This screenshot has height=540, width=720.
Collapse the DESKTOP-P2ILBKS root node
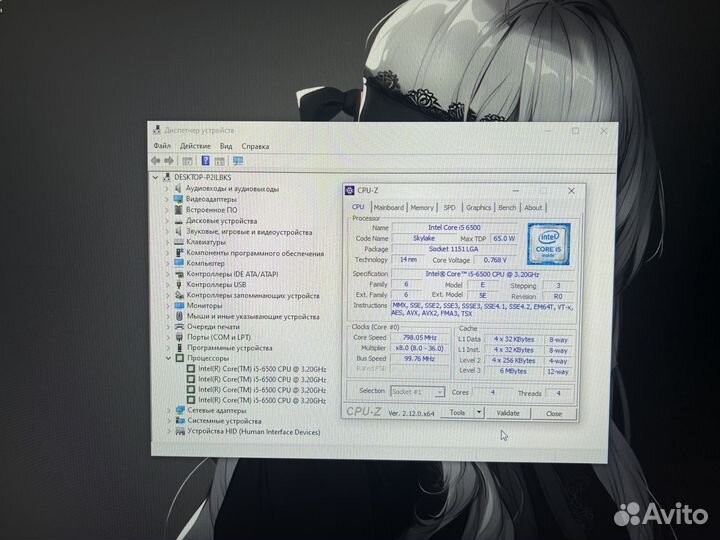coord(155,177)
